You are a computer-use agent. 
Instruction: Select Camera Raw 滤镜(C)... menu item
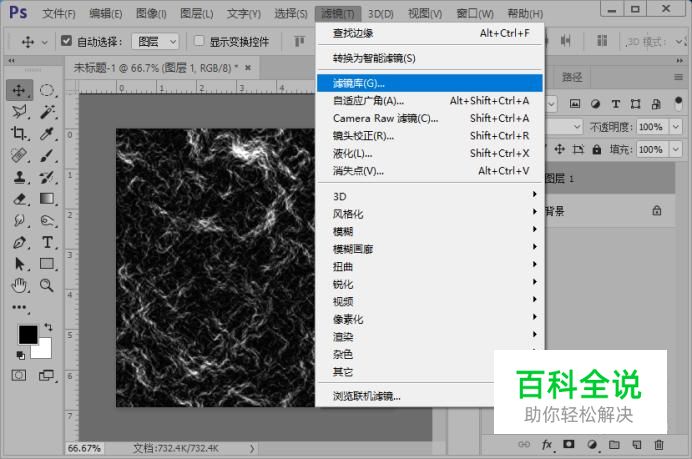click(430, 118)
